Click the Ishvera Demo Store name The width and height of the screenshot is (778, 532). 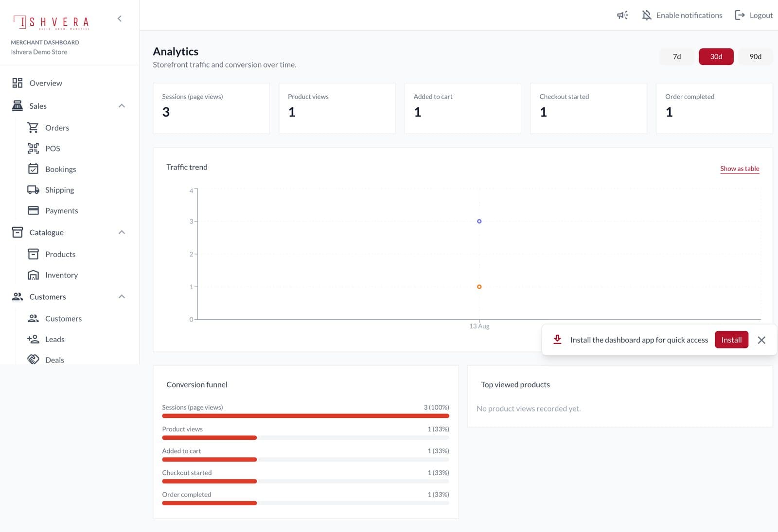39,52
